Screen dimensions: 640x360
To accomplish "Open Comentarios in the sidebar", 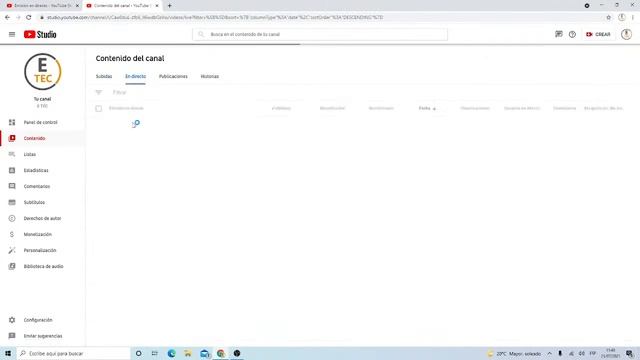I will click(42, 186).
